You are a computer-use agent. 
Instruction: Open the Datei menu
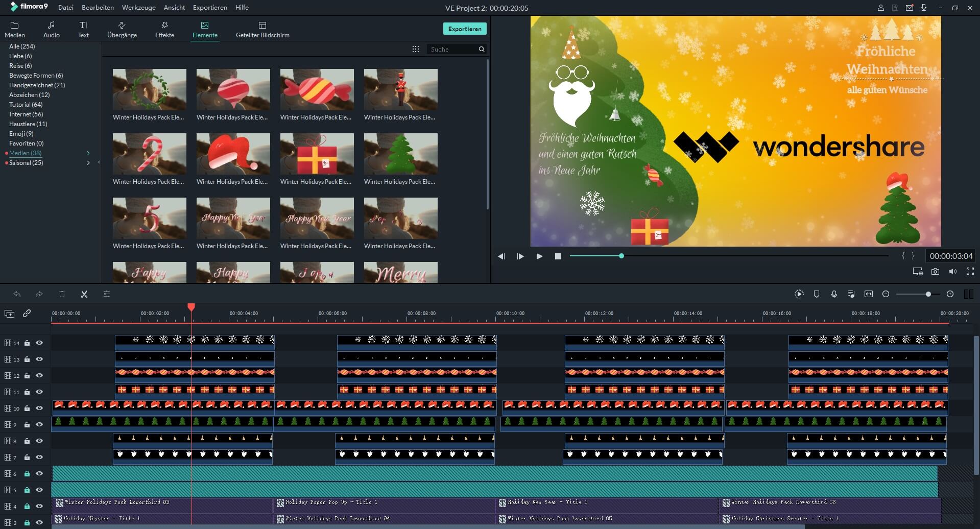pyautogui.click(x=66, y=8)
